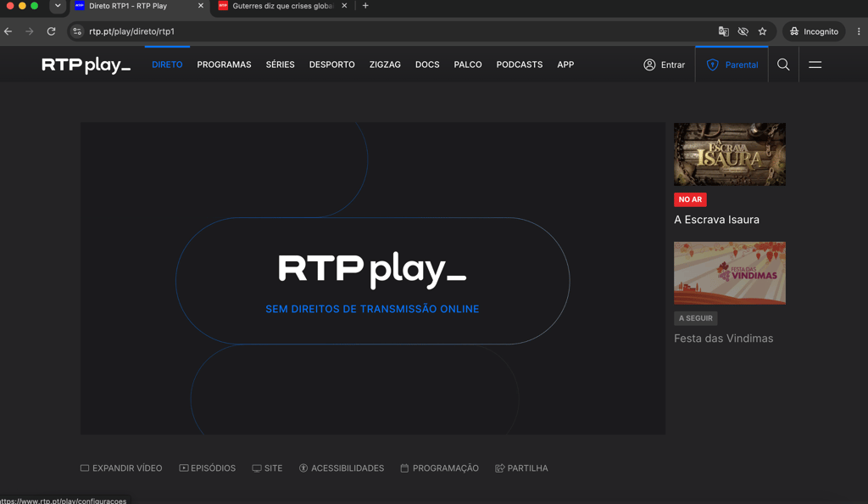Click the browser forward arrow
Viewport: 868px width, 504px height.
pos(30,31)
